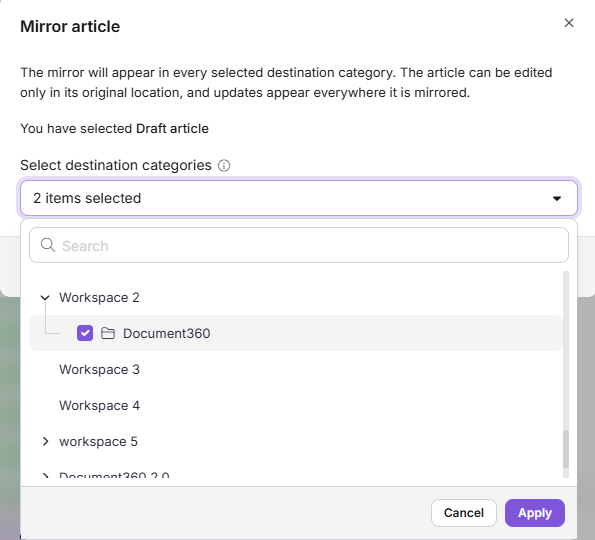Apply the selected destination categories

click(x=535, y=513)
